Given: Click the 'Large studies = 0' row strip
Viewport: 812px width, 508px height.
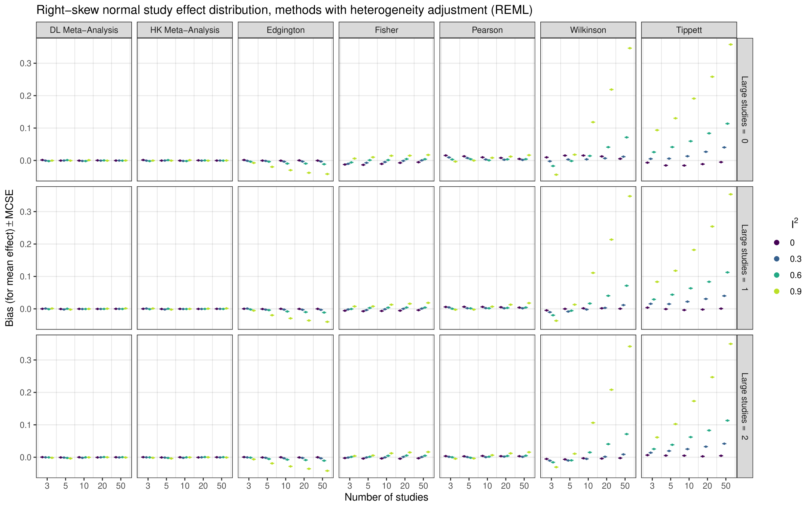Looking at the screenshot, I should click(745, 109).
